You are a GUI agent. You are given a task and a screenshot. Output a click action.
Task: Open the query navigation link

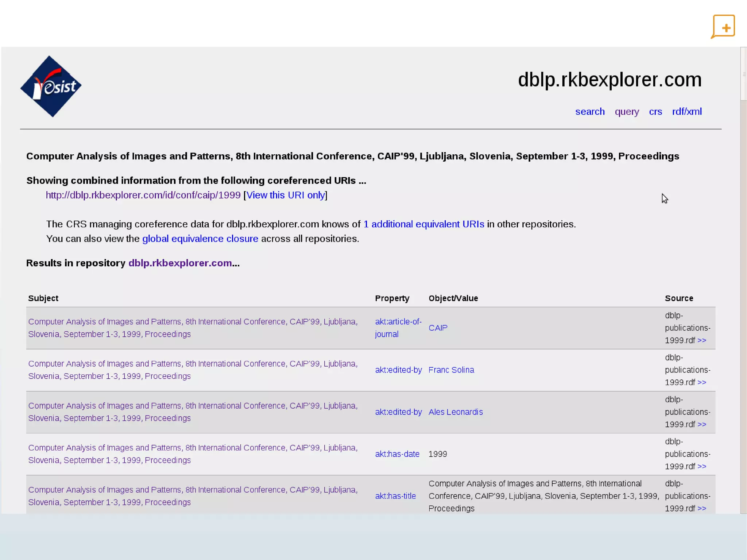click(627, 112)
